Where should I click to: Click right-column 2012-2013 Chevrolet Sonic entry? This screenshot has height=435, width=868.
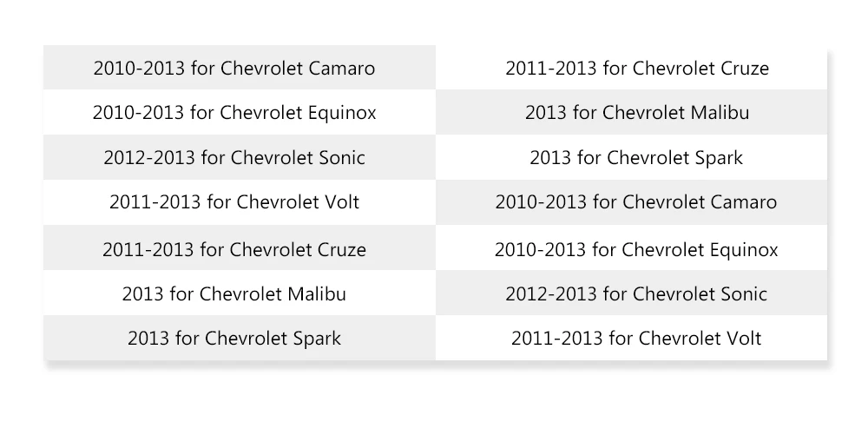click(632, 293)
